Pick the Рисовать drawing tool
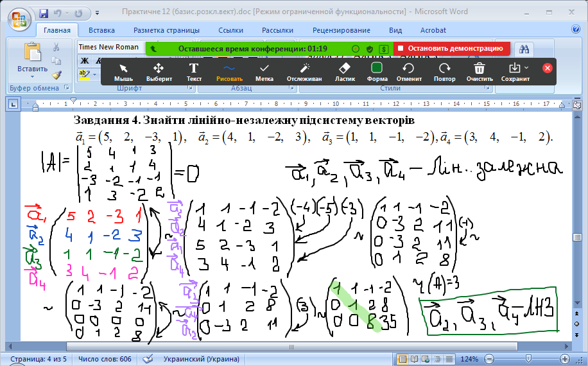Screen dimensions: 588x366 [x=229, y=72]
